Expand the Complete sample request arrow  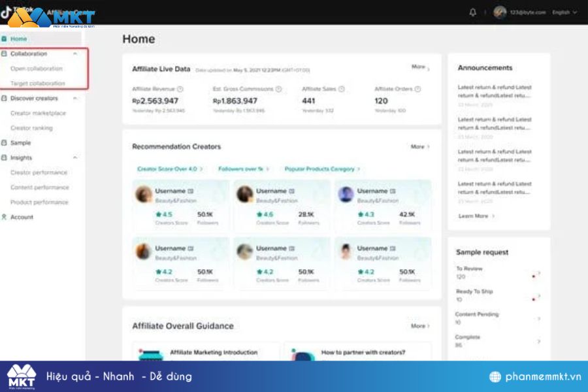pyautogui.click(x=539, y=342)
